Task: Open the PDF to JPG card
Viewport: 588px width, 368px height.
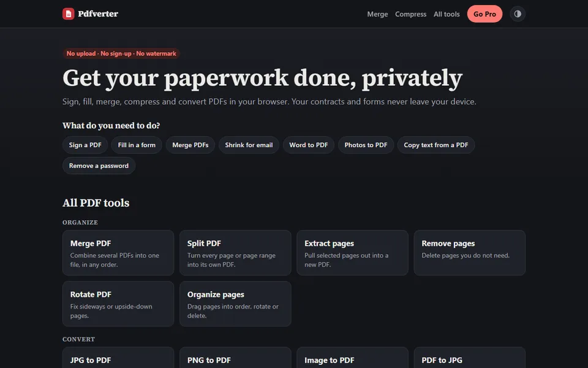Action: (470, 358)
